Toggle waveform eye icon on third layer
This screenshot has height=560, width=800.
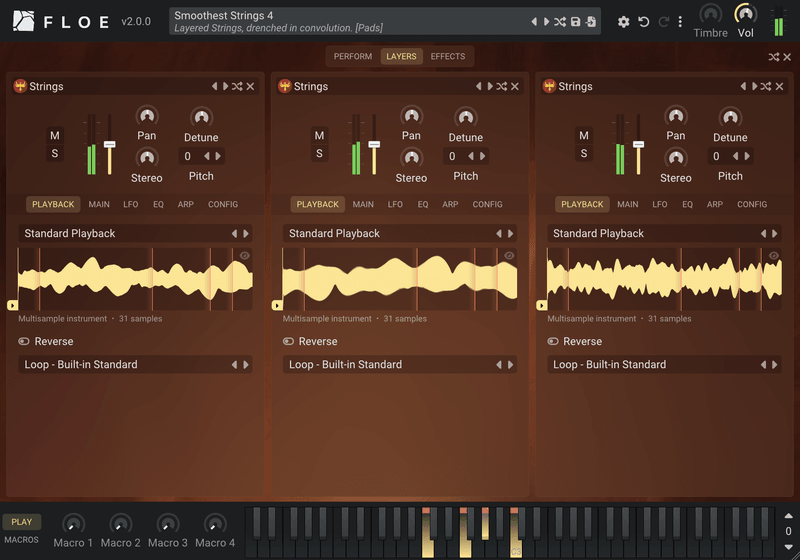point(773,256)
